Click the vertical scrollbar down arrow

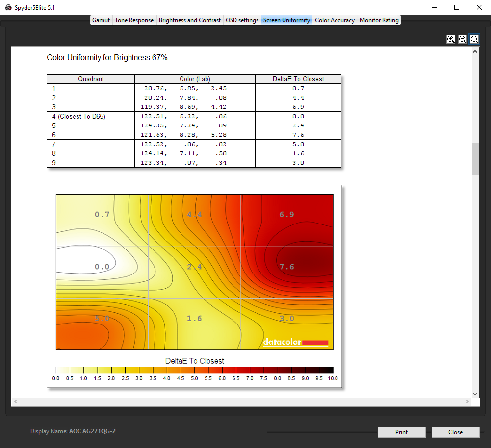[x=475, y=394]
